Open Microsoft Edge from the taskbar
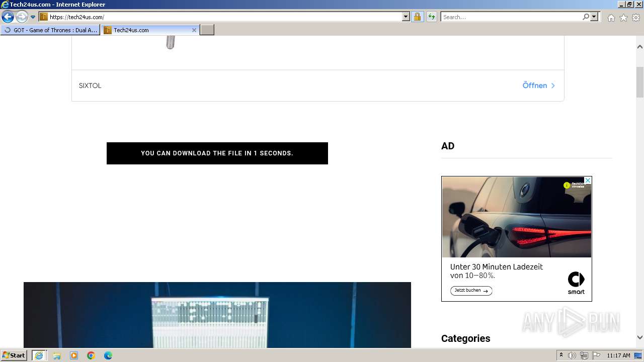Viewport: 644px width, 362px height. click(x=108, y=355)
